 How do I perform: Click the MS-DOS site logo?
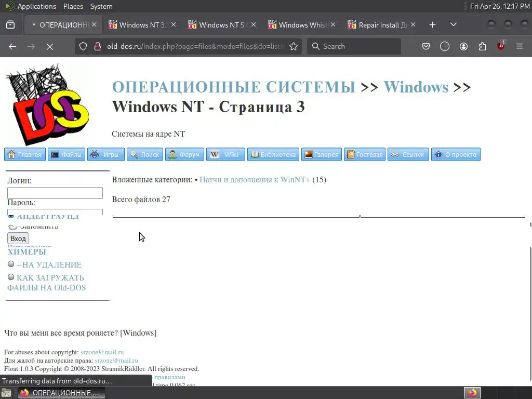point(47,104)
